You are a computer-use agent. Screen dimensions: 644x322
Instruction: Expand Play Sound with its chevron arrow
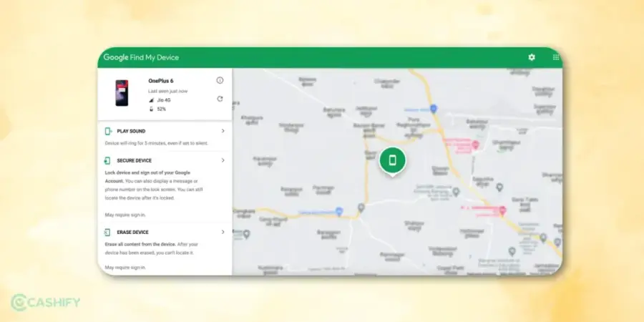[x=223, y=132]
